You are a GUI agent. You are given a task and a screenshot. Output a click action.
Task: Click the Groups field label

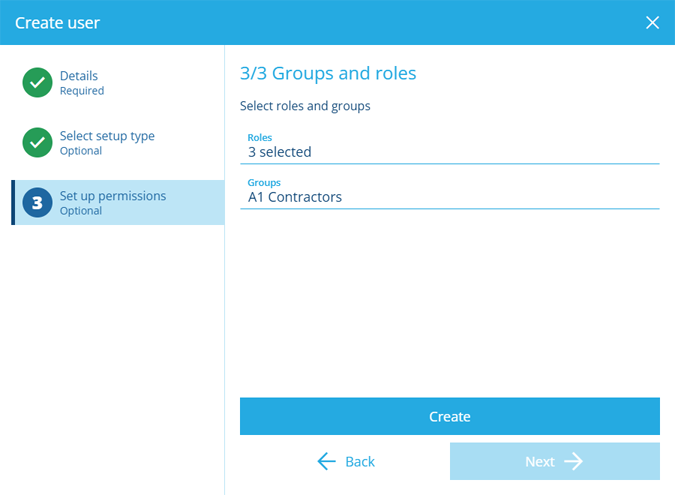click(264, 183)
